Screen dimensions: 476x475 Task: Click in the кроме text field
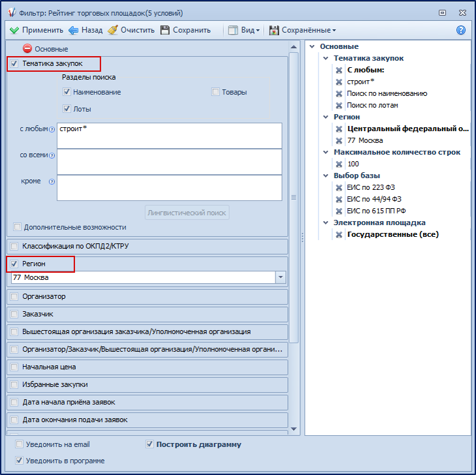(x=169, y=188)
